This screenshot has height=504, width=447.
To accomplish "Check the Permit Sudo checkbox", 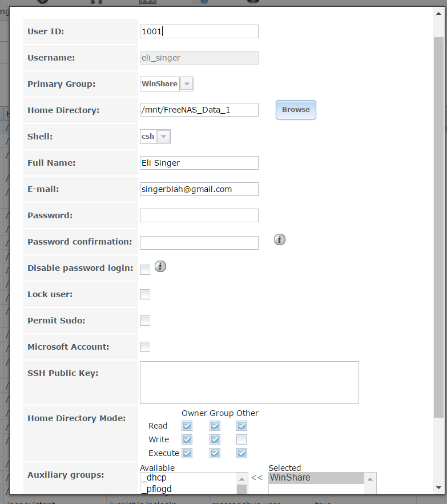I will coord(145,321).
